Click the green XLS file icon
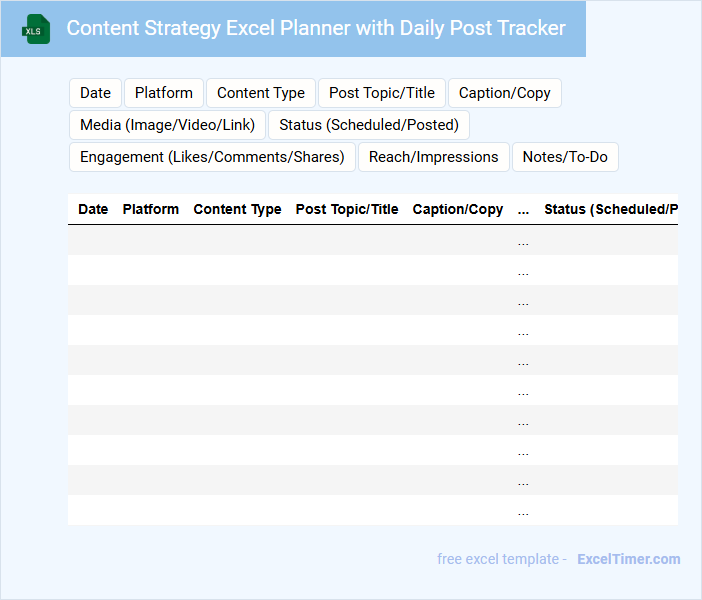The width and height of the screenshot is (702, 600). tap(37, 29)
